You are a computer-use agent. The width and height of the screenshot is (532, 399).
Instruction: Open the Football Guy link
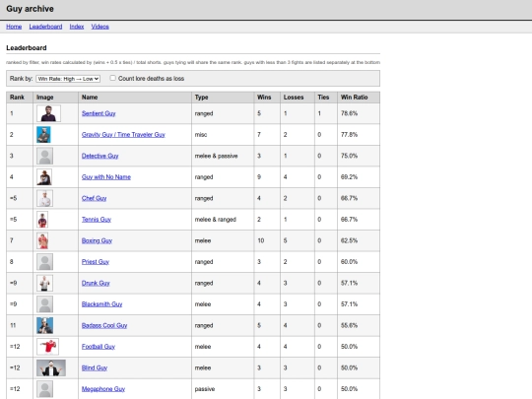click(99, 347)
